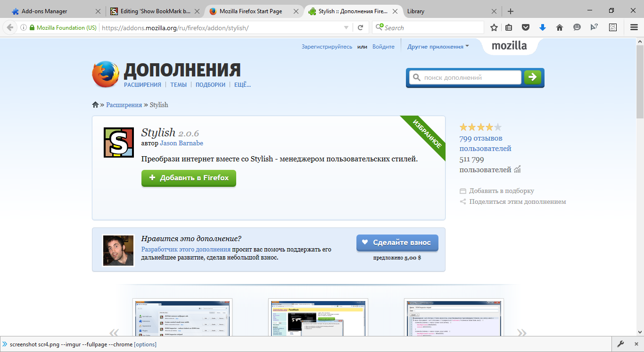Open the downloads panel arrow icon
Screen dimensions: 644x352
(542, 27)
